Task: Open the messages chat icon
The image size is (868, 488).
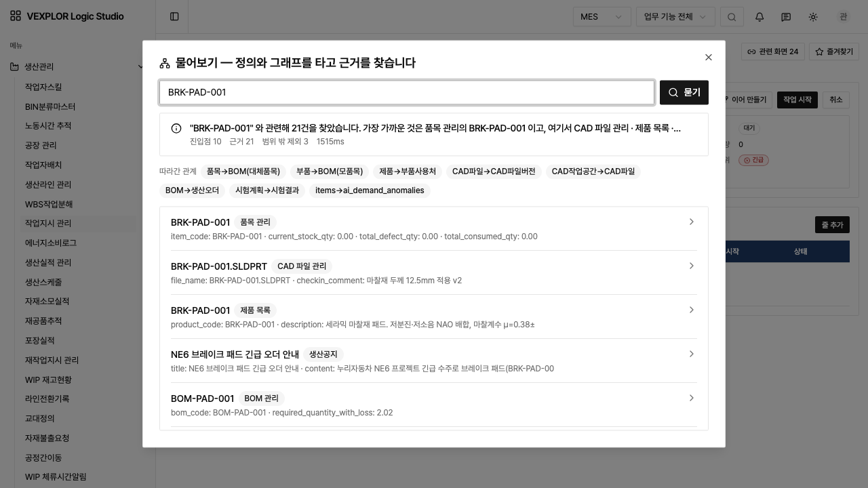Action: coord(786,17)
